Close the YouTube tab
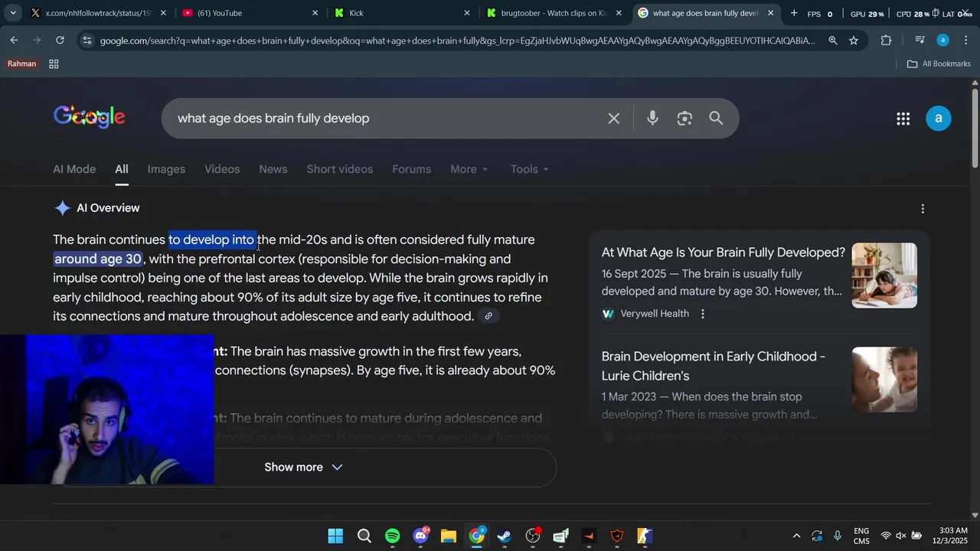 315,13
